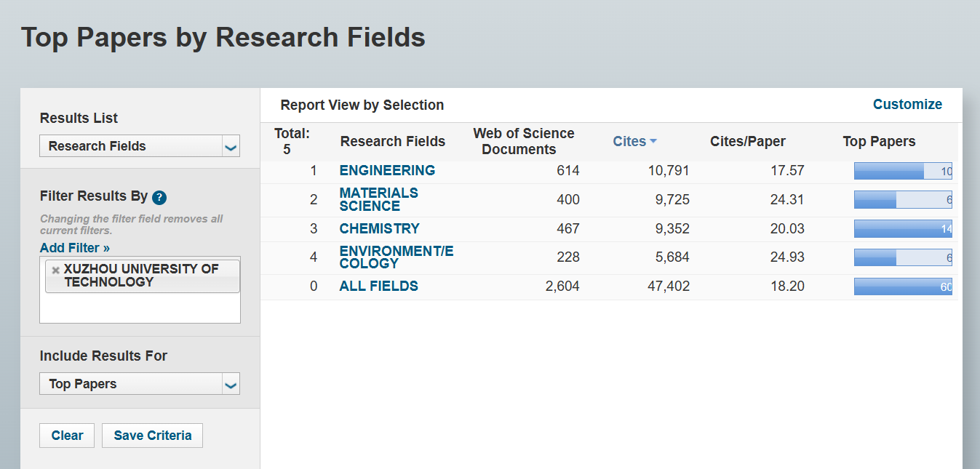Remove the Xuzhou University of Technology filter
The height and width of the screenshot is (469, 980).
(x=55, y=270)
